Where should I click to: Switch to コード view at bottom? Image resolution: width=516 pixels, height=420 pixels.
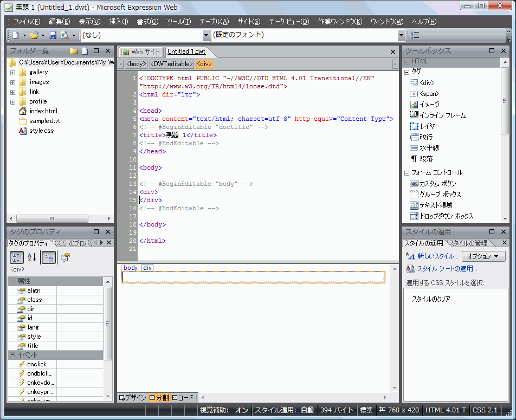(183, 397)
